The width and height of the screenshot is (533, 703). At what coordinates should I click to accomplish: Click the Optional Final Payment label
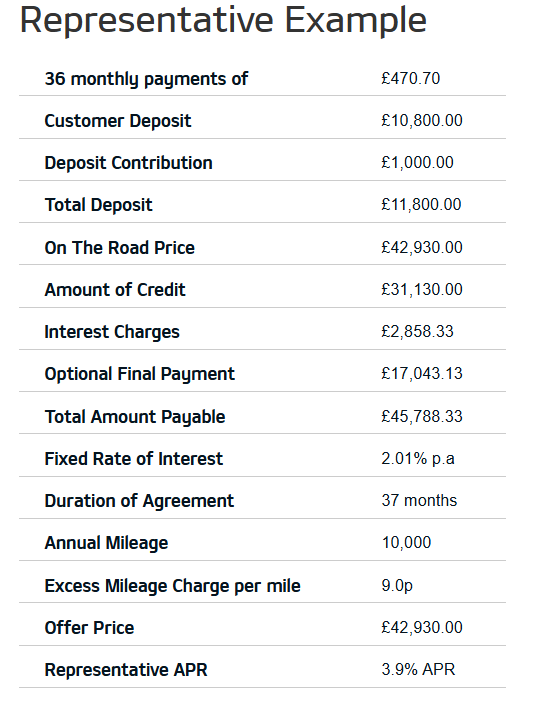tap(139, 374)
